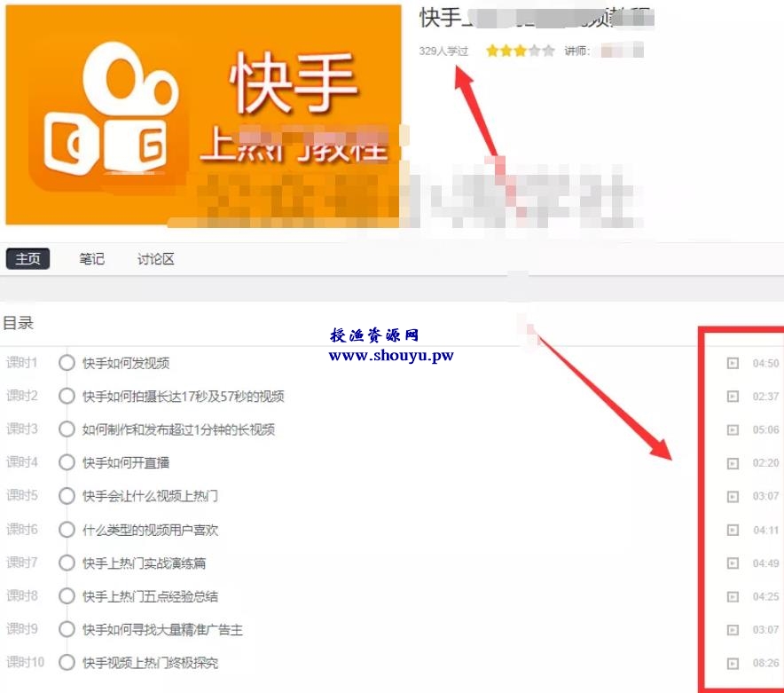Click the 课时6 label
This screenshot has height=693, width=784.
(21, 529)
